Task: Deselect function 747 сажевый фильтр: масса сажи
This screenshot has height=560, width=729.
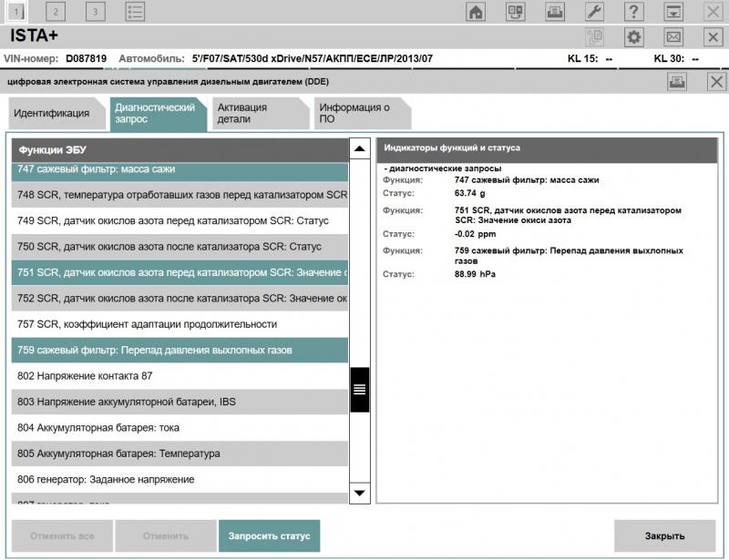Action: [180, 171]
